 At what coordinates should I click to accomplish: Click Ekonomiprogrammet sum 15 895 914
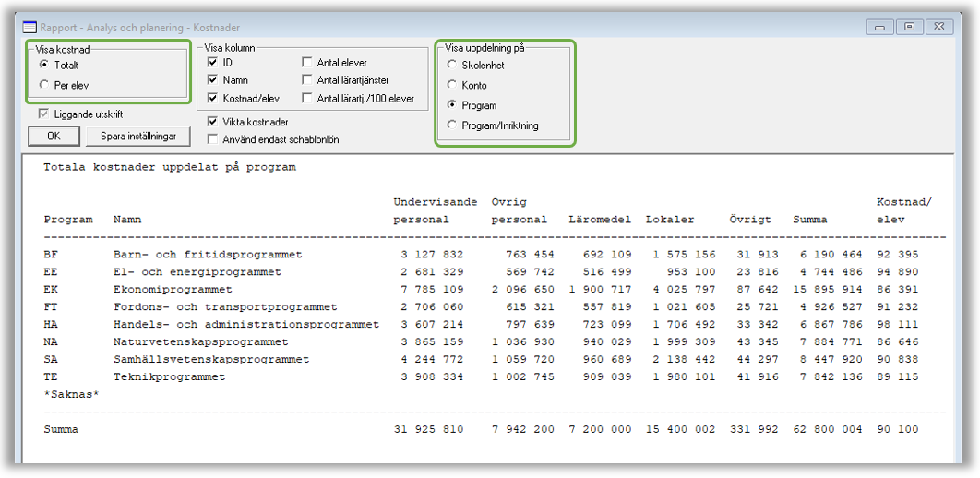(x=828, y=290)
